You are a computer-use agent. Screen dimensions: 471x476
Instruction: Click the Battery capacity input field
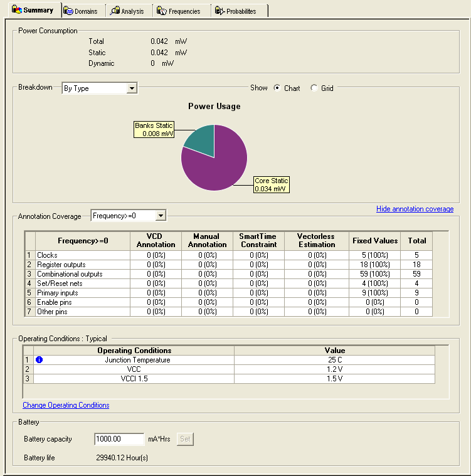(119, 439)
